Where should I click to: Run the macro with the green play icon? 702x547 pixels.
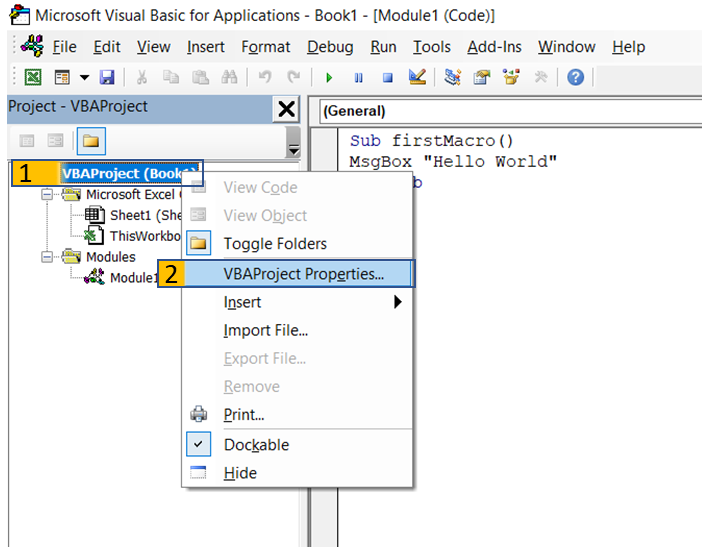[329, 77]
